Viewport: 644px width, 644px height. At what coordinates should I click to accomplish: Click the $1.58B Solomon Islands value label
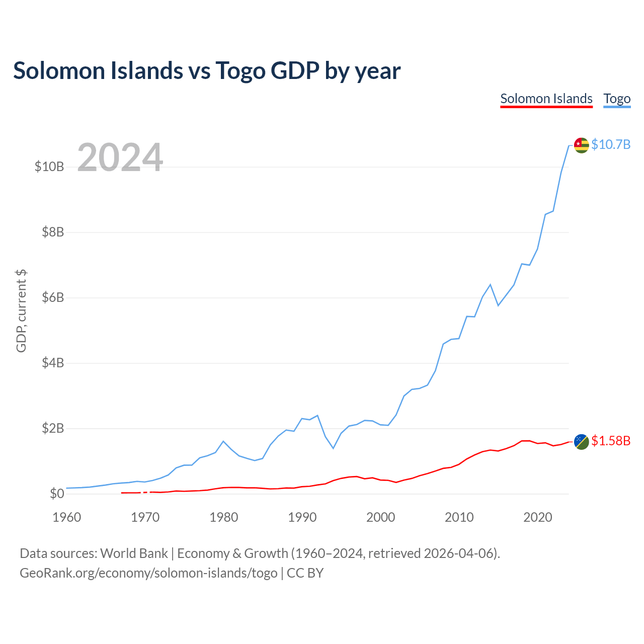611,441
